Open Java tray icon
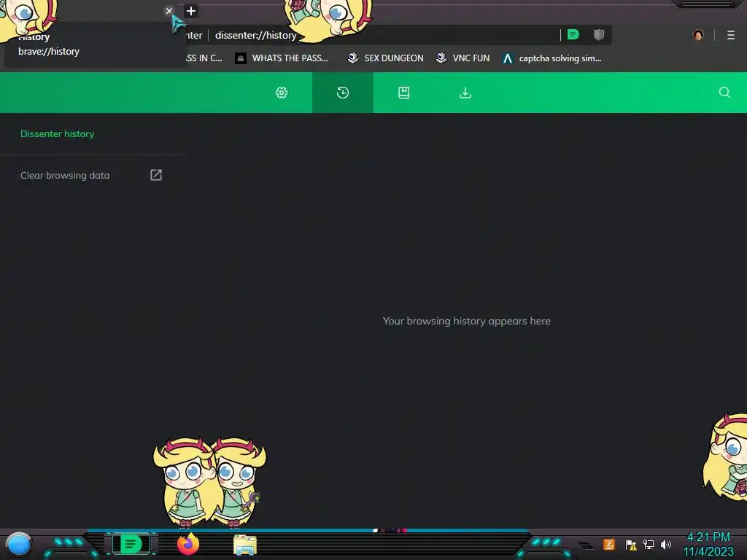 tap(609, 544)
